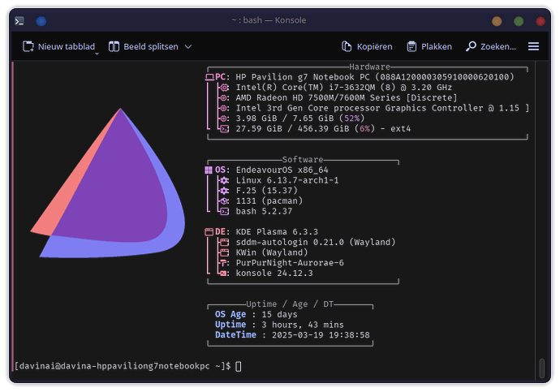This screenshot has width=560, height=392.
Task: Click the blue pin button in title bar
Action: [x=41, y=21]
